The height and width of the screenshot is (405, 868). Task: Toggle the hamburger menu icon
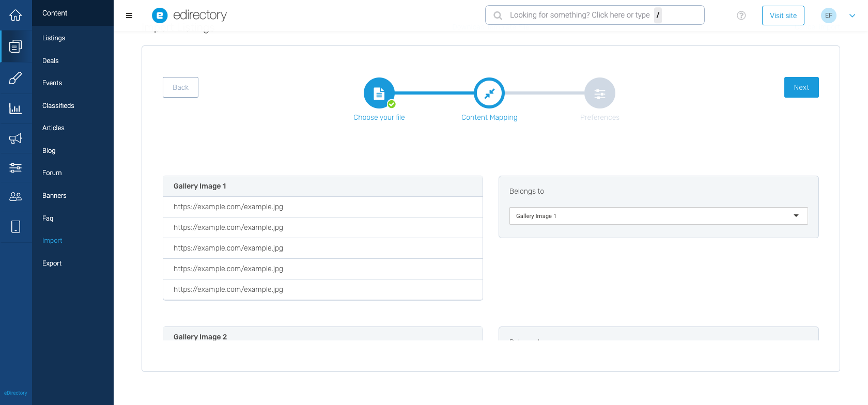(129, 15)
